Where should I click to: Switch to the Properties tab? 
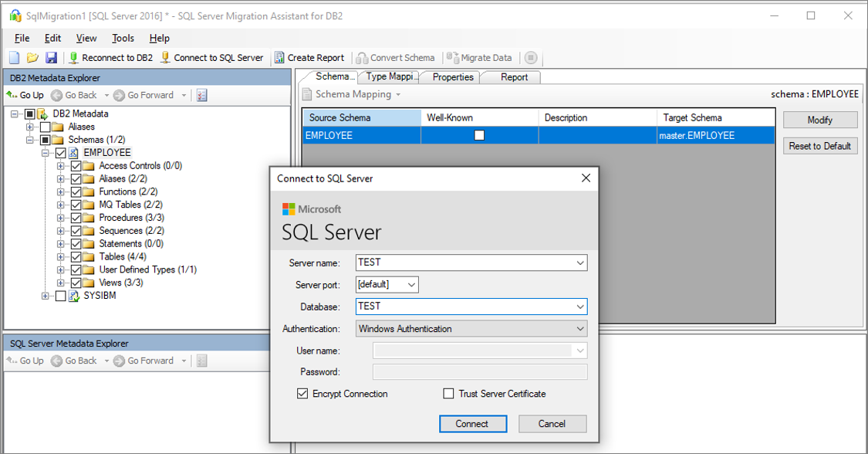[453, 77]
